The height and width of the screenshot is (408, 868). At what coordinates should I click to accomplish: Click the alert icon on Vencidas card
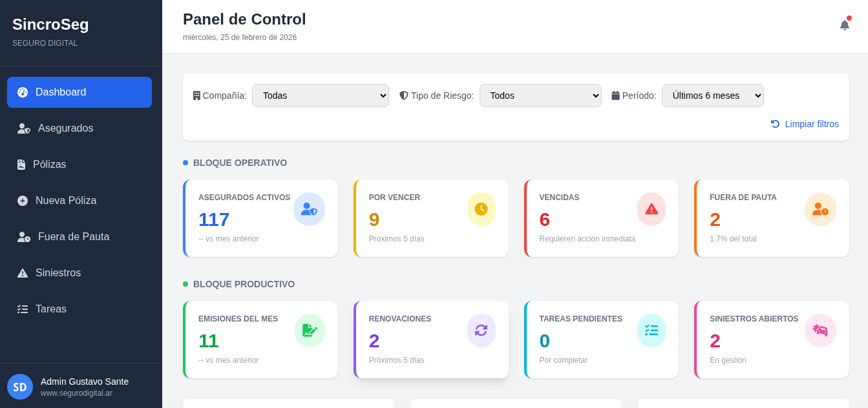(651, 209)
